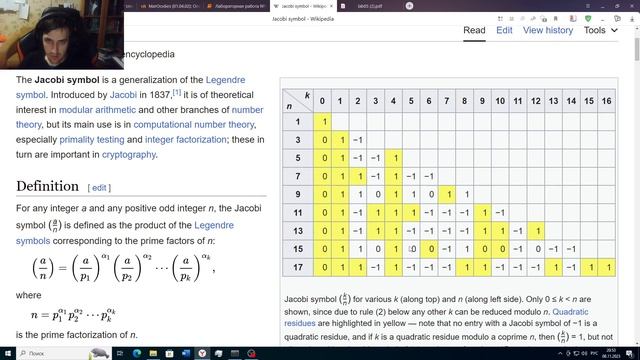Switch to Yandex Browser taskbar icon
The height and width of the screenshot is (360, 640).
(x=202, y=353)
